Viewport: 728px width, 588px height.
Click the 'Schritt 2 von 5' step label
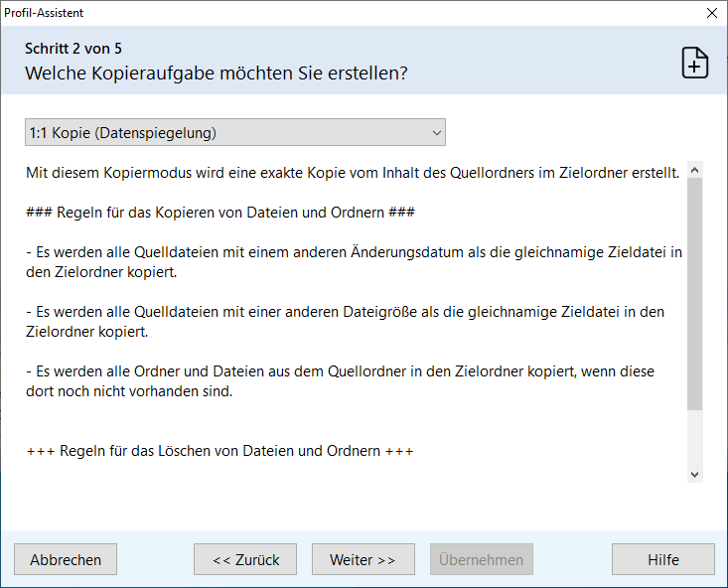(73, 49)
